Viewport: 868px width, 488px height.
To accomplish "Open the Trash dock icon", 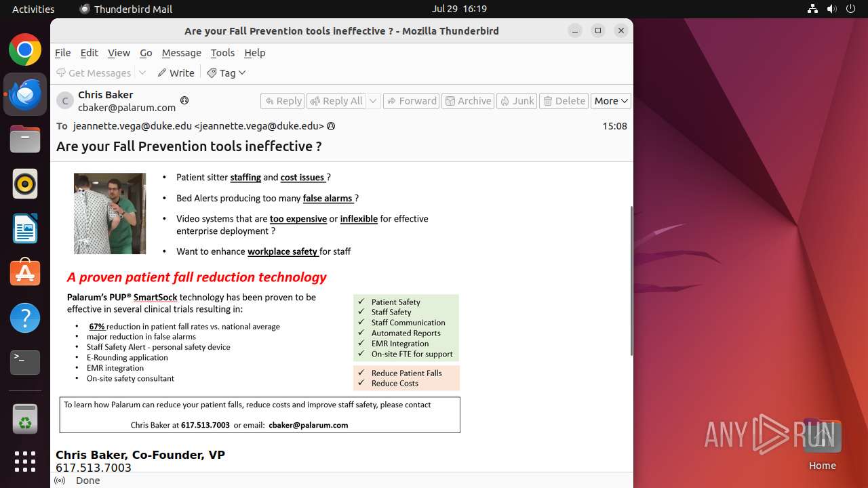I will point(25,418).
